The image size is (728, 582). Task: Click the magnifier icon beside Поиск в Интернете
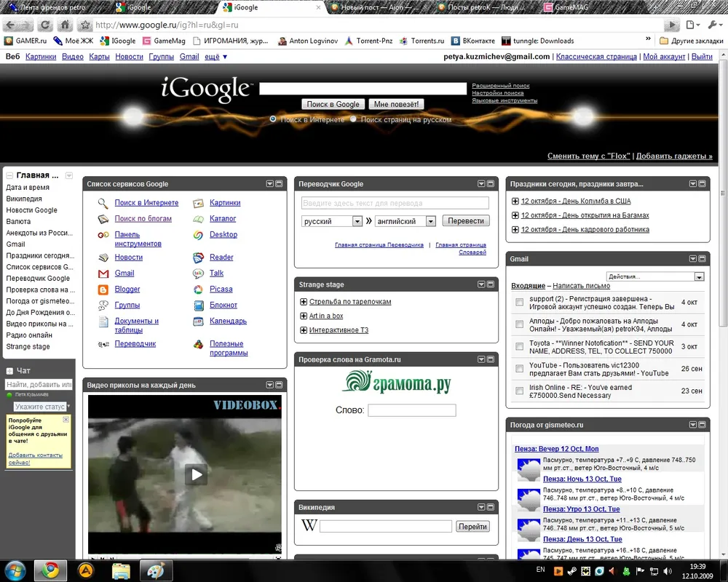click(x=103, y=203)
